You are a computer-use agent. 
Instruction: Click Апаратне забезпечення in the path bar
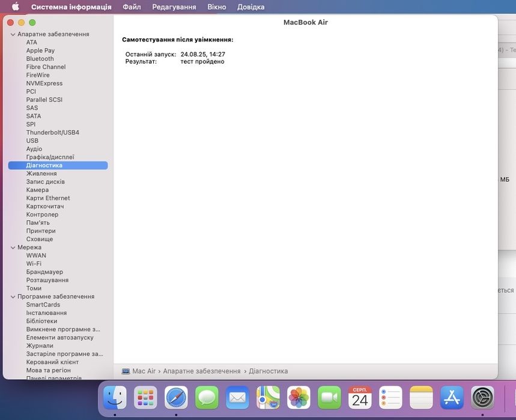pyautogui.click(x=202, y=371)
